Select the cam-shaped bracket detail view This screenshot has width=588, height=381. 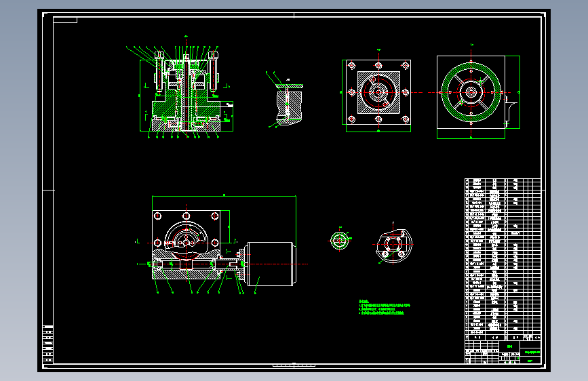pyautogui.click(x=394, y=245)
